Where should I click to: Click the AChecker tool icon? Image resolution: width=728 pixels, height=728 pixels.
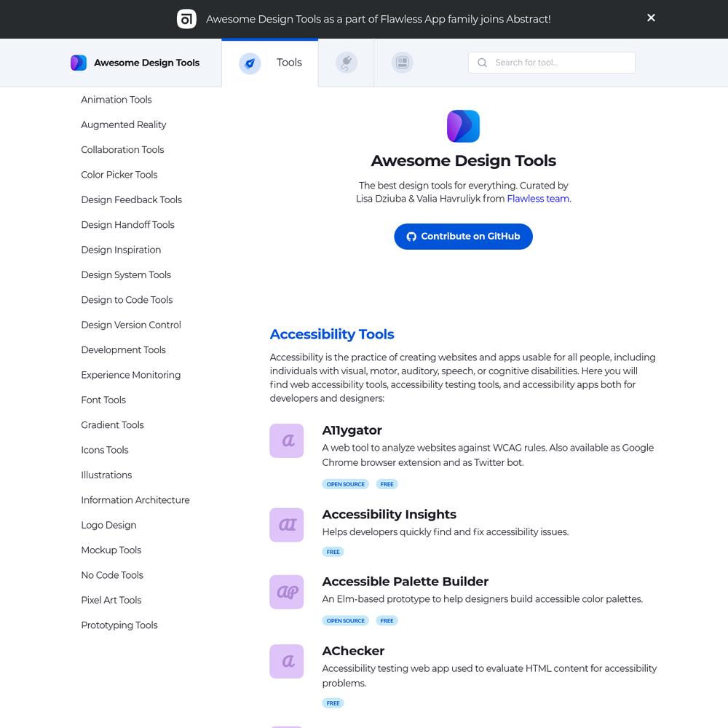click(286, 661)
